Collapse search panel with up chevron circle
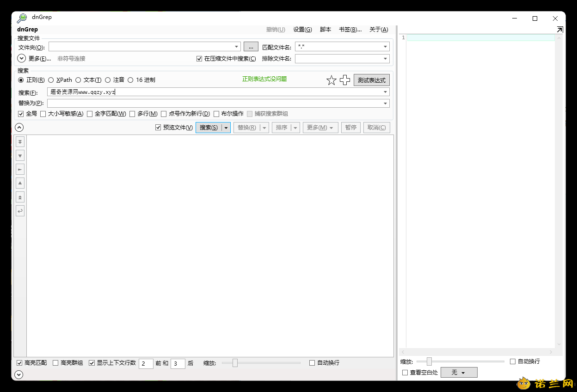This screenshot has width=577, height=392. (x=19, y=128)
